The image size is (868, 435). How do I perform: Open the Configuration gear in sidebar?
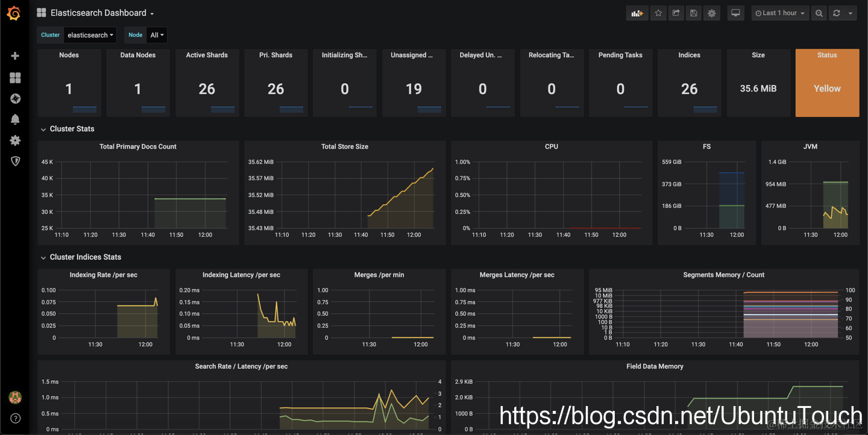click(x=15, y=140)
